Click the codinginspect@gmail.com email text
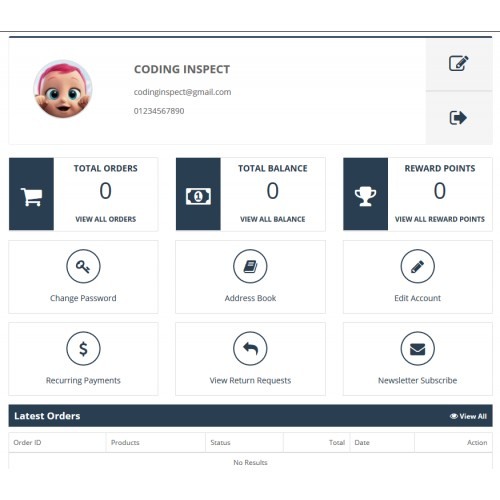500x500 pixels. (x=182, y=92)
